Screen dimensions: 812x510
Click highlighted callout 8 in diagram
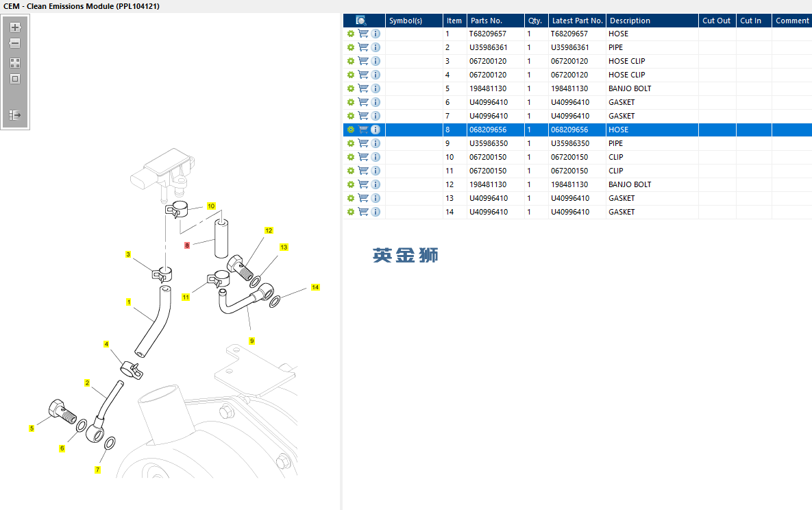[x=187, y=245]
